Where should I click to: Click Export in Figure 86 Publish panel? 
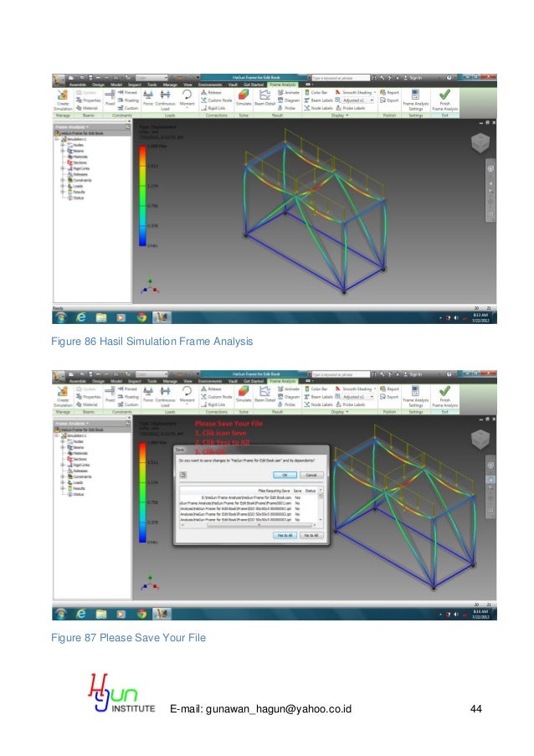(389, 100)
